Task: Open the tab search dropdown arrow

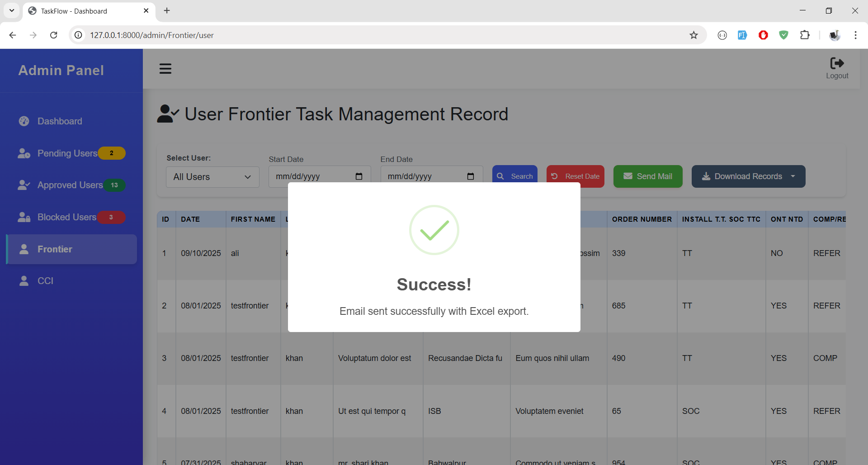Action: (12, 10)
